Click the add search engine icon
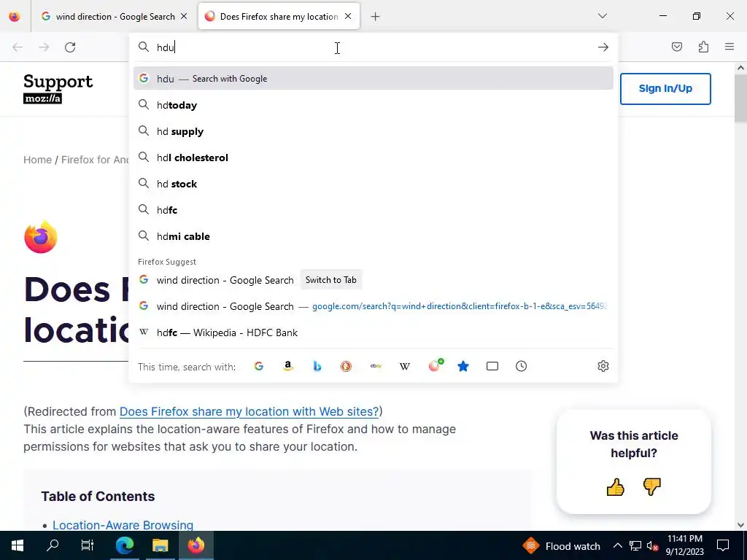 click(x=435, y=365)
